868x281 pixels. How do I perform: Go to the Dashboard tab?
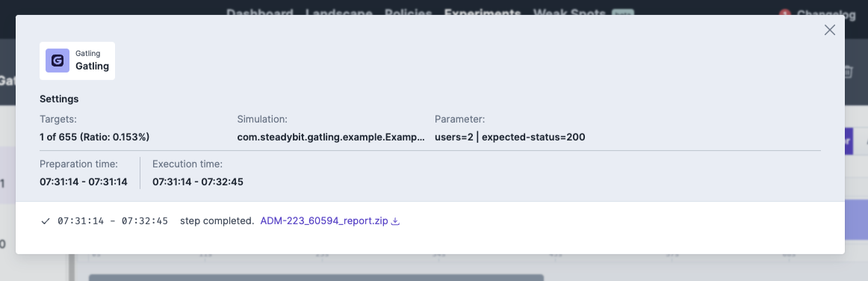[260, 13]
